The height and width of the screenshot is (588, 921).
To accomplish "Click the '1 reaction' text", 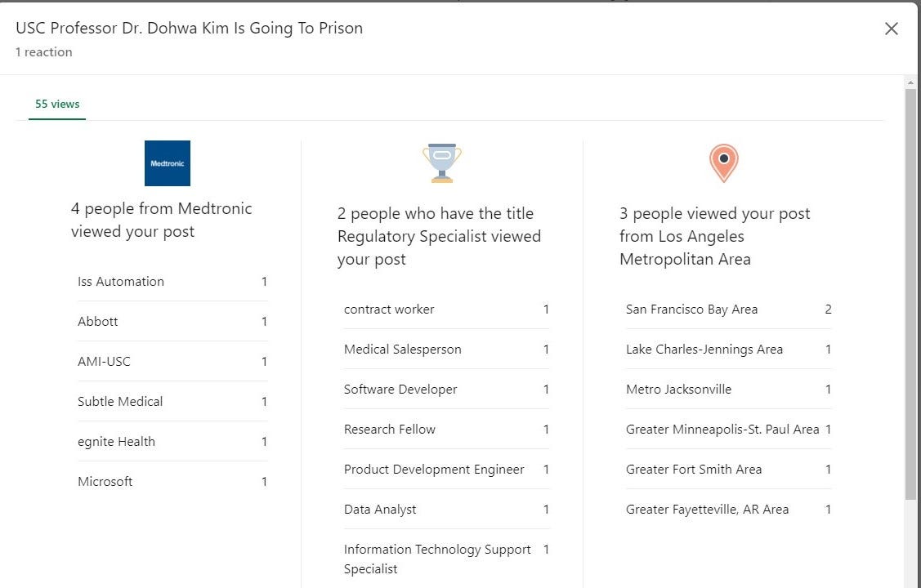I will (44, 52).
